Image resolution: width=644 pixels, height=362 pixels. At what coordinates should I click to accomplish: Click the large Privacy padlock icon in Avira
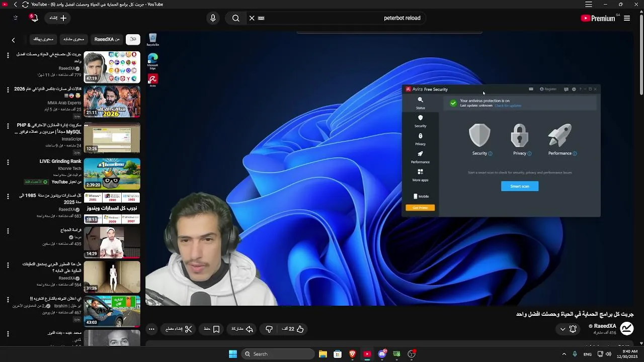tap(520, 136)
